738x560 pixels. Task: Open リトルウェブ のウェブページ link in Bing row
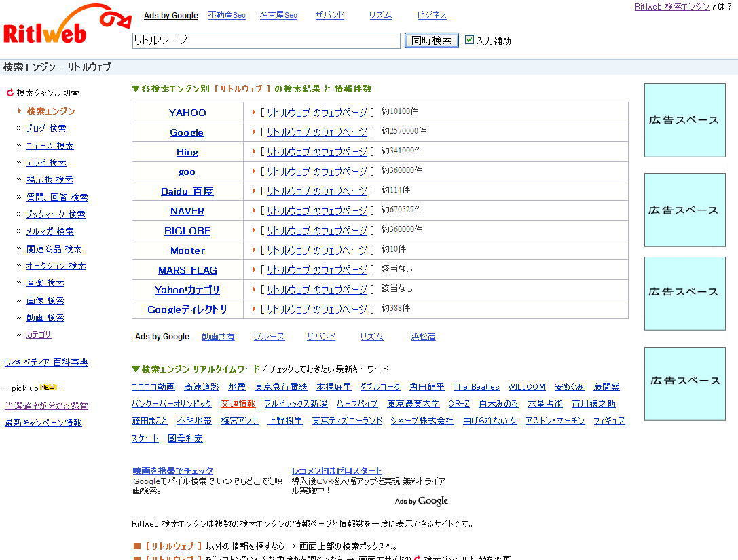coord(317,152)
